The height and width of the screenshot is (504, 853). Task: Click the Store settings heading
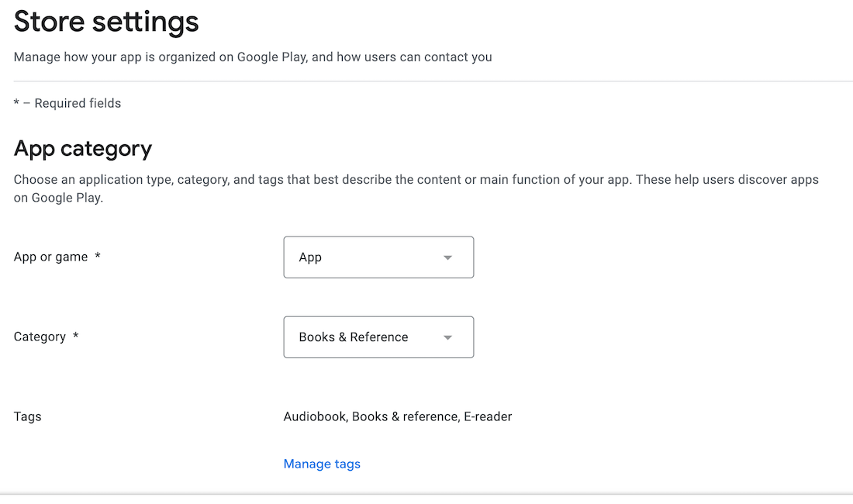[x=106, y=22]
